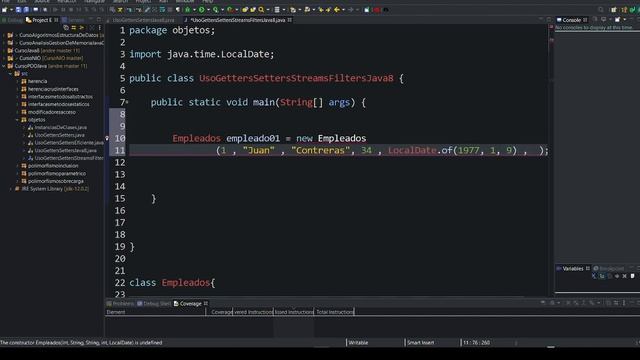This screenshot has height=360, width=640.
Task: Open UsoGettersSettersStreamsFiltersJava8.java editor tab
Action: [237, 20]
